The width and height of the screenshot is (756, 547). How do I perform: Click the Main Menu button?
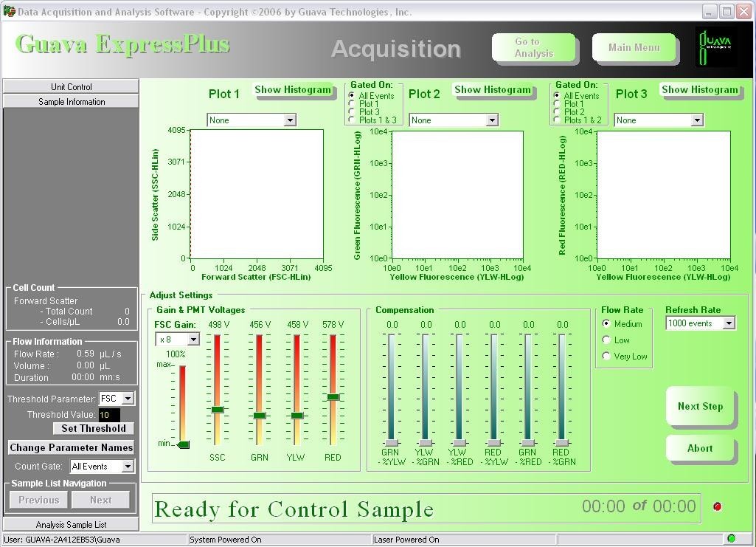coord(634,47)
